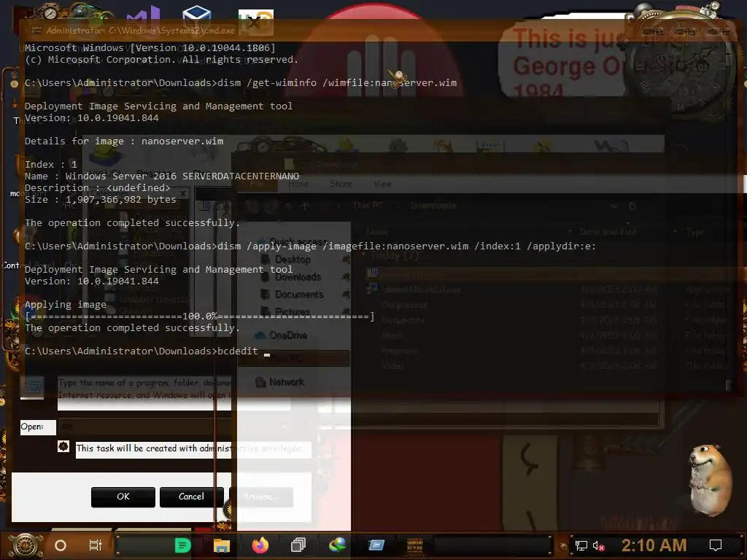Refresh the Downloads folder in Explorer
This screenshot has height=560, width=747.
[x=632, y=206]
